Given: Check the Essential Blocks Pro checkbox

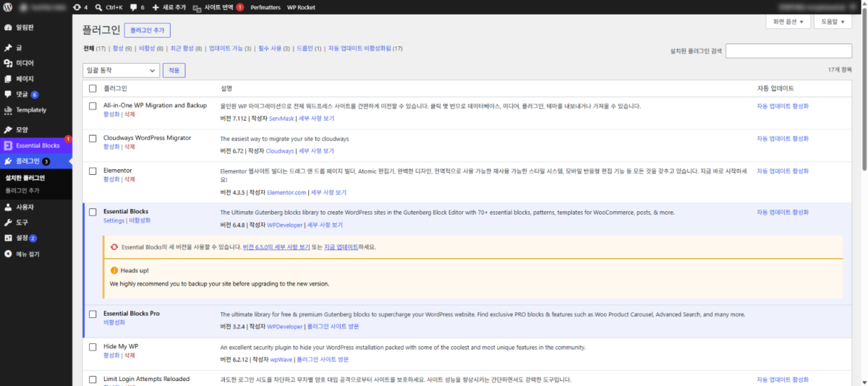Looking at the screenshot, I should pos(93,314).
